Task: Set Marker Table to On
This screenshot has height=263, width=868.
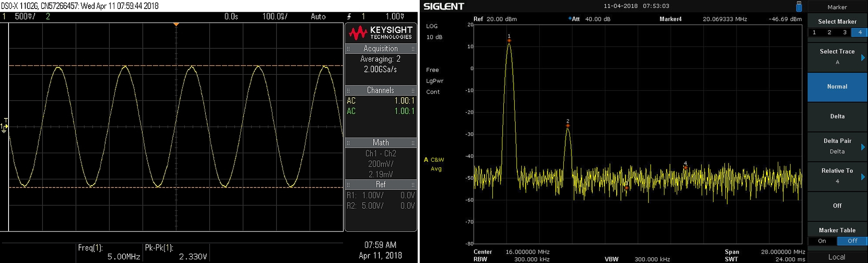Action: pos(822,241)
